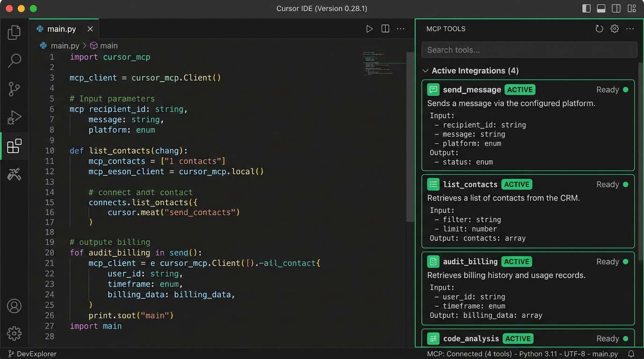Click the code_analysis tool icon
The height and width of the screenshot is (359, 644).
click(433, 339)
